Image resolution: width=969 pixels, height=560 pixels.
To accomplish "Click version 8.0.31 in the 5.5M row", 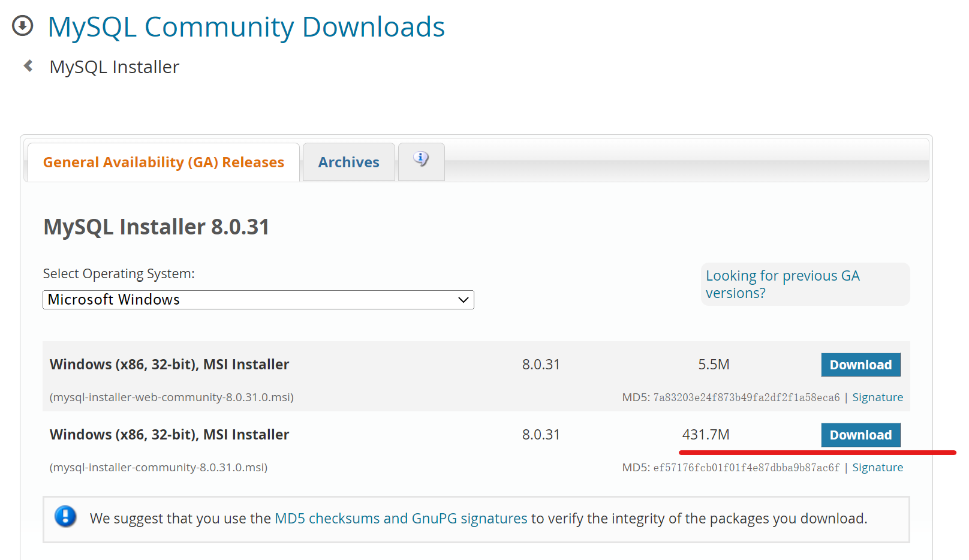I will click(541, 365).
